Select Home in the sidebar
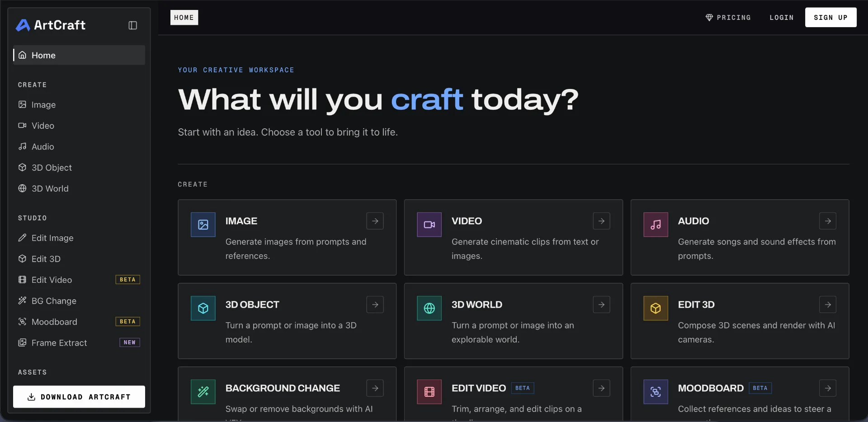Image resolution: width=868 pixels, height=422 pixels. [x=79, y=55]
